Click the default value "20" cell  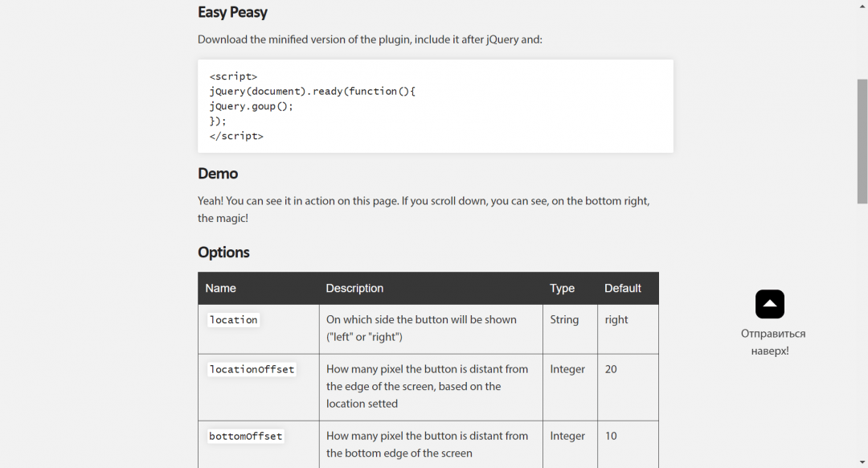(611, 370)
